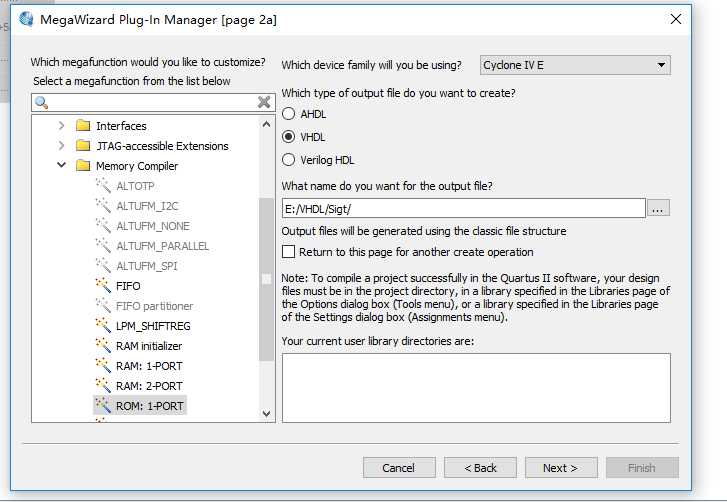Select ALTUFM_NONE entry
The width and height of the screenshot is (727, 502).
click(x=153, y=226)
